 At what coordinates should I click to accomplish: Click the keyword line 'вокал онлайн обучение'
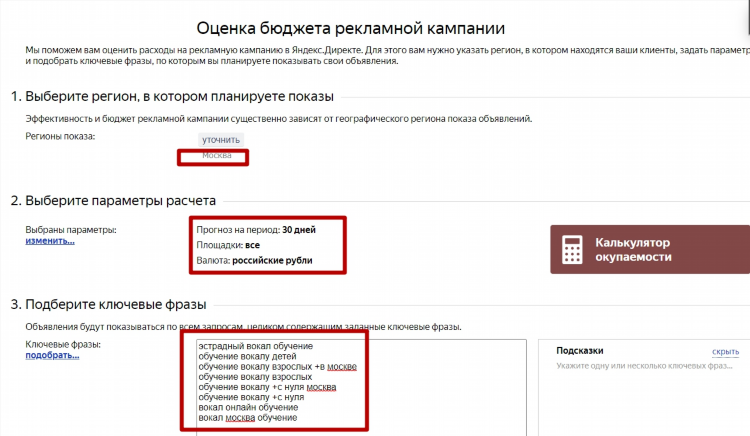click(x=248, y=407)
